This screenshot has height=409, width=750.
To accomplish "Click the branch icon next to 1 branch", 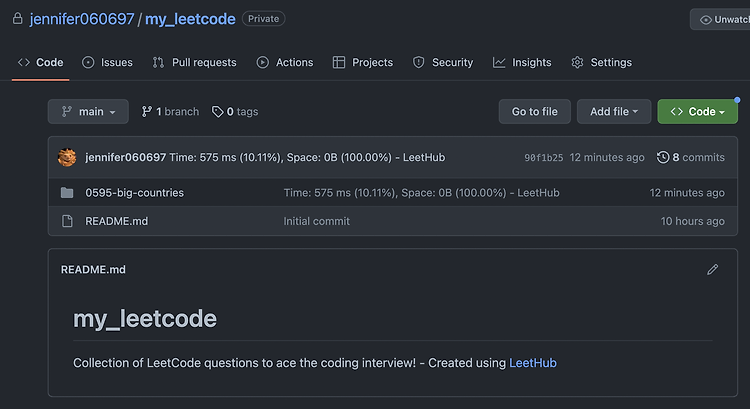I will click(147, 111).
